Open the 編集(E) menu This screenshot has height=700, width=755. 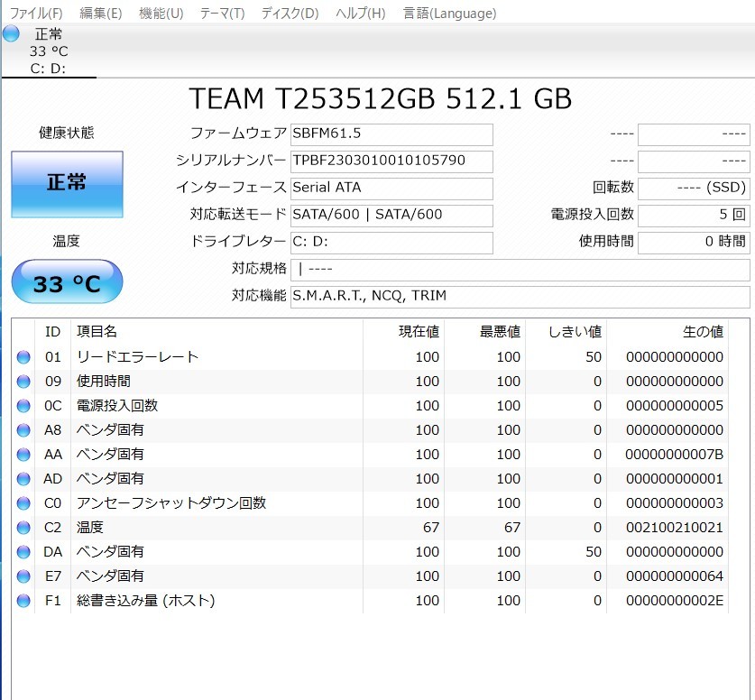point(100,13)
